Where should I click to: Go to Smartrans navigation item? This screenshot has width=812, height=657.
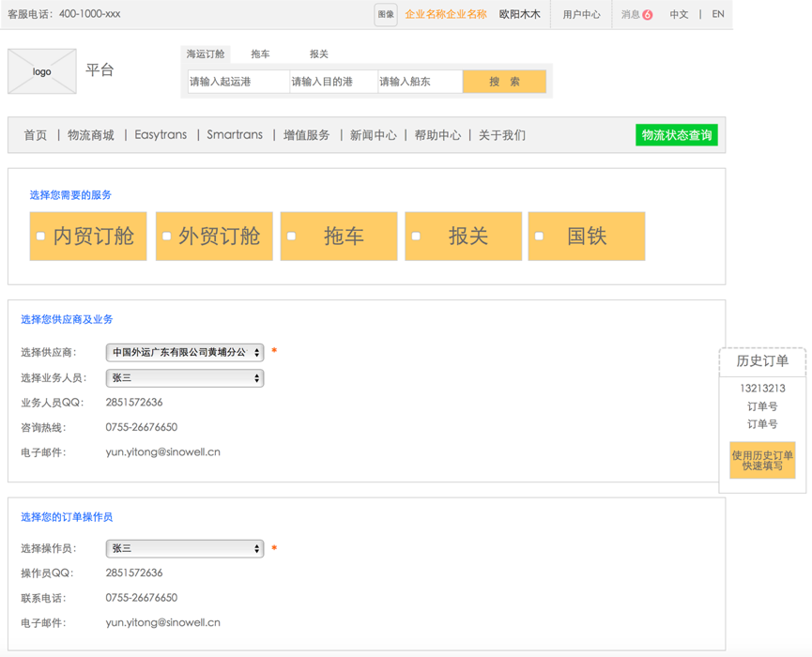(x=235, y=135)
